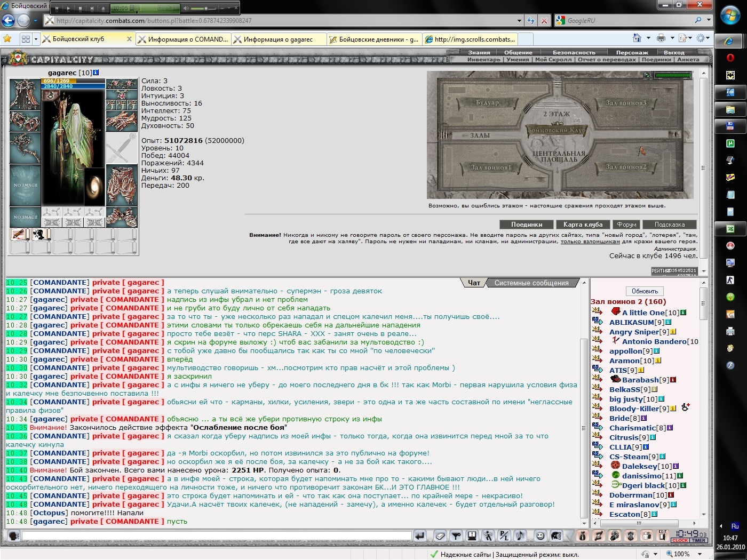This screenshot has height=560, width=747.
Task: Open the search provider dropdown arrow
Action: (709, 20)
